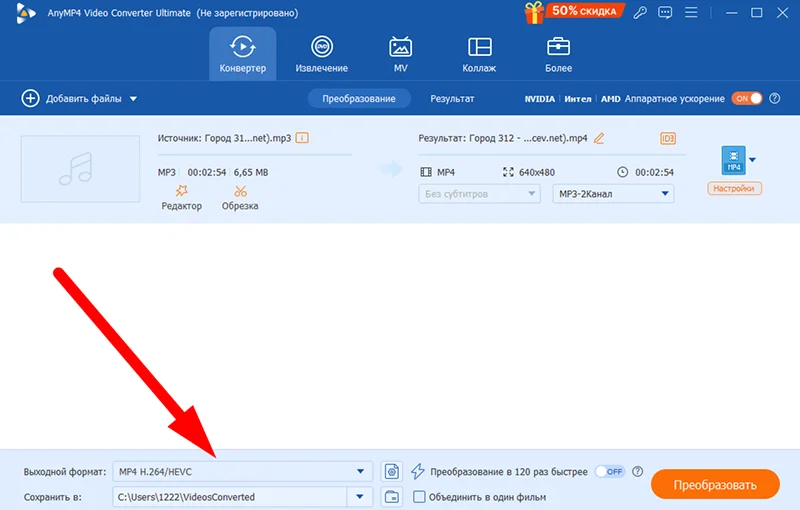Check Объединить в один фильм
This screenshot has height=510, width=800.
(x=419, y=497)
